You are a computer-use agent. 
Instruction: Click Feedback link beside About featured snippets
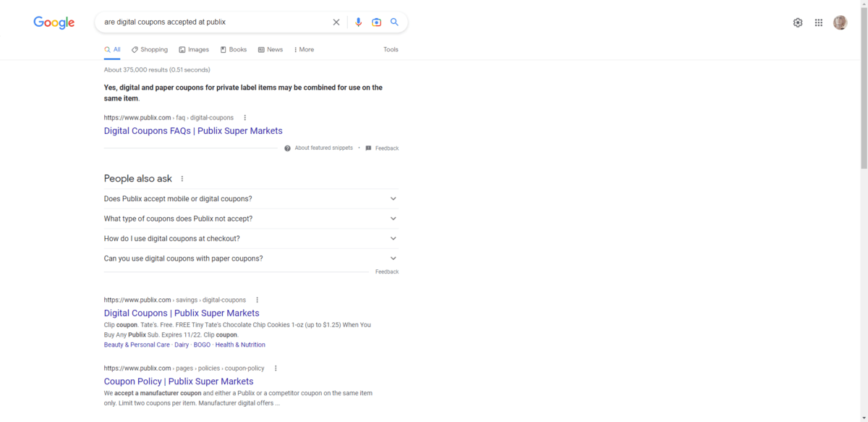coord(387,148)
